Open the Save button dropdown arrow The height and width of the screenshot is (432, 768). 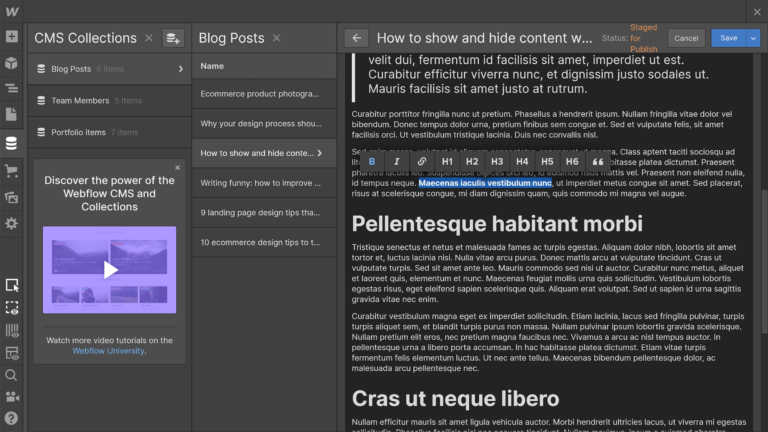pyautogui.click(x=753, y=38)
